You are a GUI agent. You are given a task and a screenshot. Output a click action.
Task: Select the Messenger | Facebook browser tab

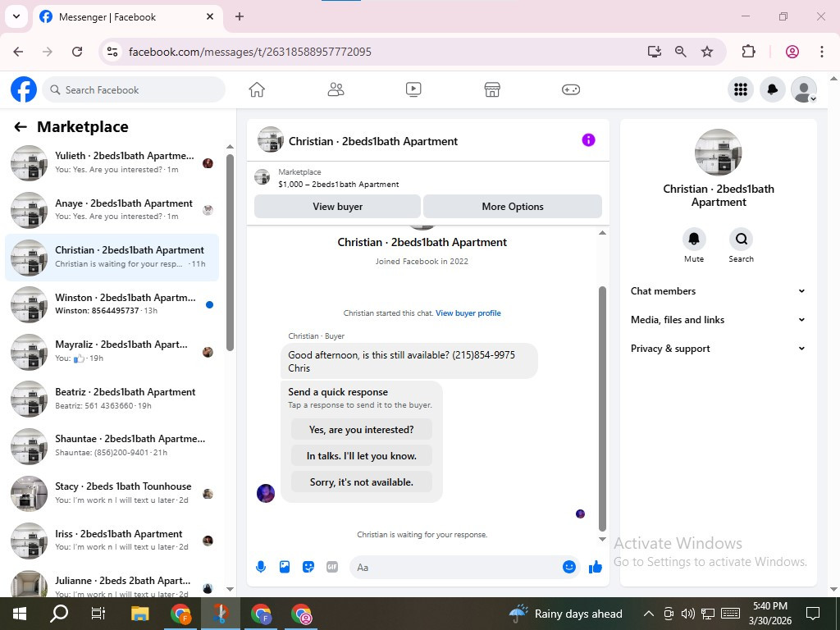127,17
